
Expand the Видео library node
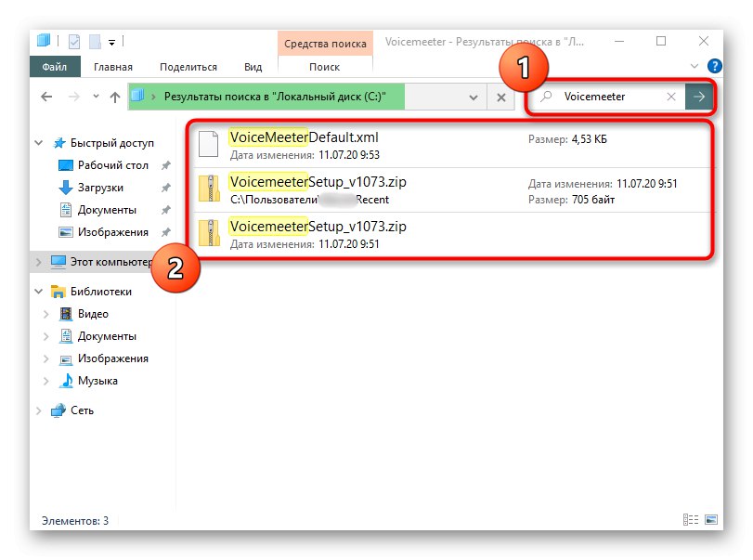(46, 314)
